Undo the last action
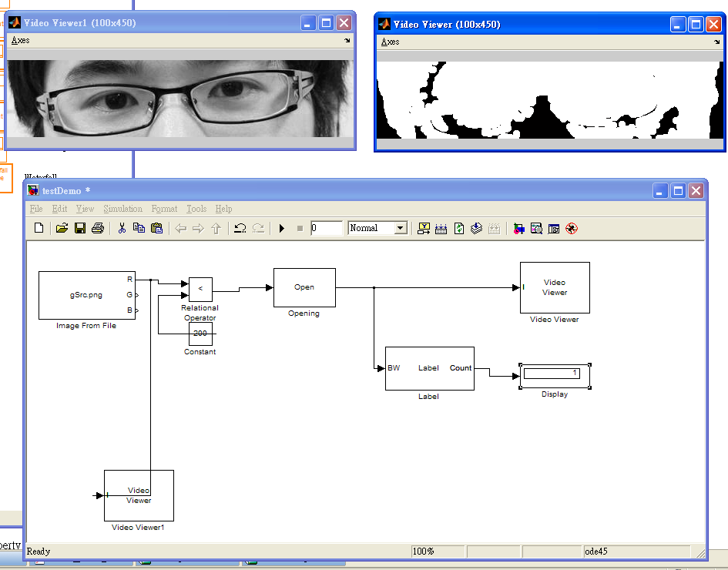 (240, 228)
